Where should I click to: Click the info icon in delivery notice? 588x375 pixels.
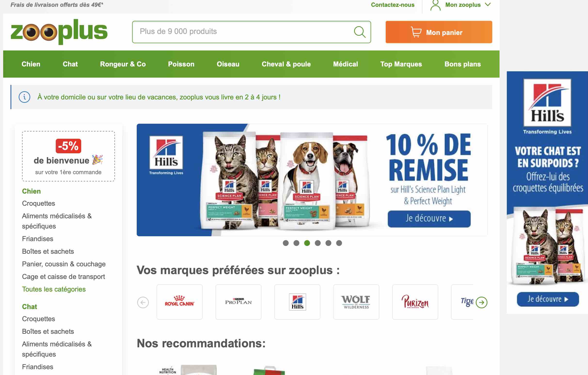(x=24, y=97)
